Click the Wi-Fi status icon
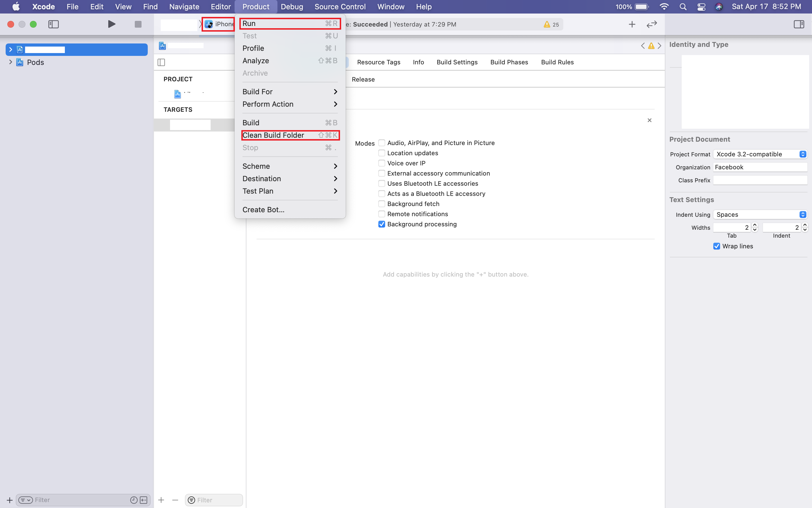Screen dimensions: 812x508 (664, 7)
